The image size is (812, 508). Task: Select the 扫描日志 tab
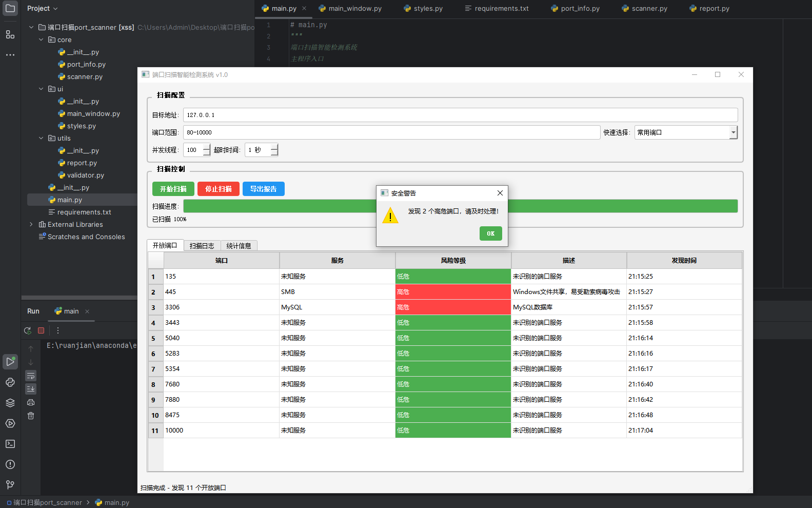[x=202, y=246]
